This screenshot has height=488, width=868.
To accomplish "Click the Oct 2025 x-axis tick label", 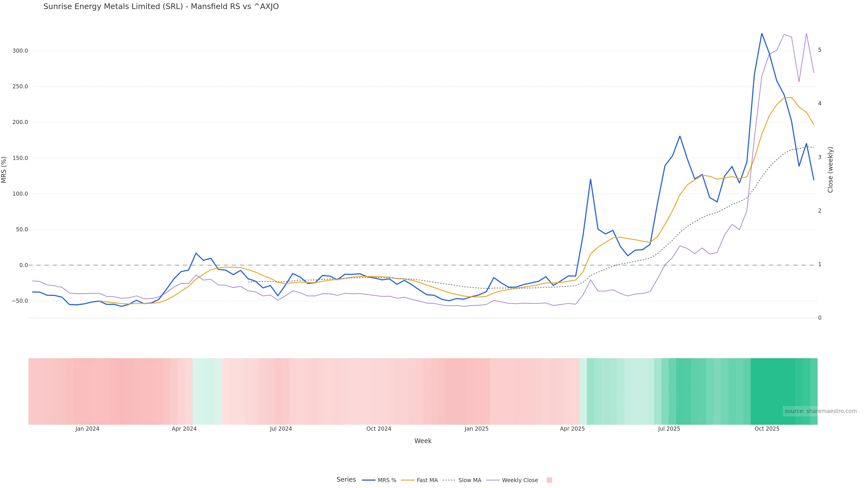I will point(767,429).
